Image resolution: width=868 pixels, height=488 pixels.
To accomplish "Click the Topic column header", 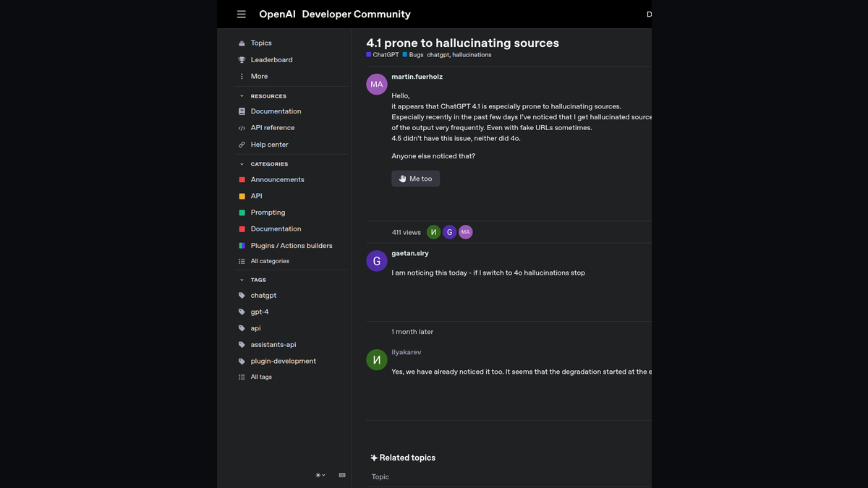I will (380, 476).
